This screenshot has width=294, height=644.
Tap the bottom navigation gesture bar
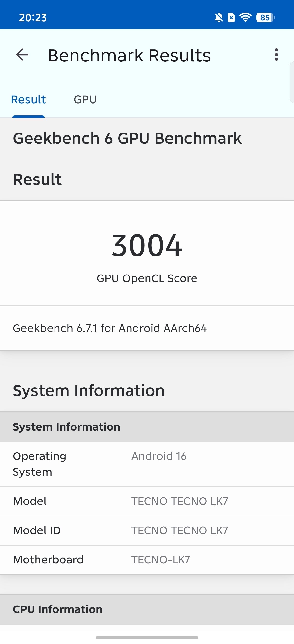pyautogui.click(x=147, y=637)
